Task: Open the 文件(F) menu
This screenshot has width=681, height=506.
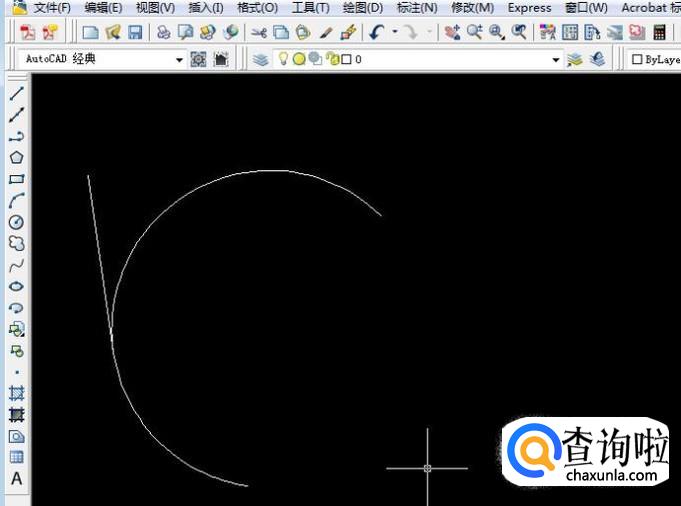Action: [x=52, y=8]
